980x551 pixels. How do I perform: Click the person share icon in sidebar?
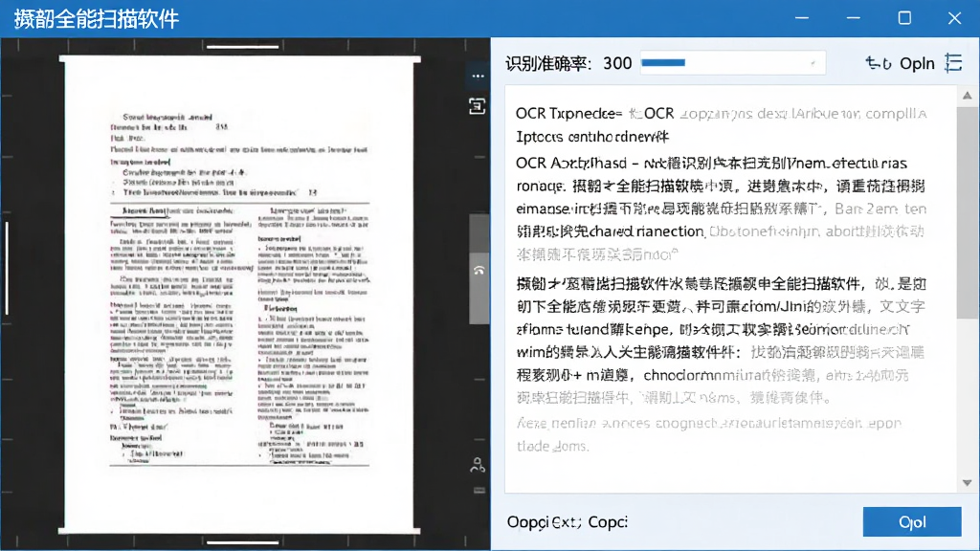point(478,465)
